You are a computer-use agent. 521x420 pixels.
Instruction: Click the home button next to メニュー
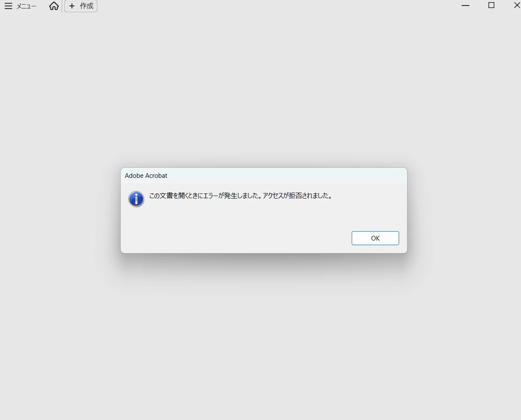(x=54, y=6)
